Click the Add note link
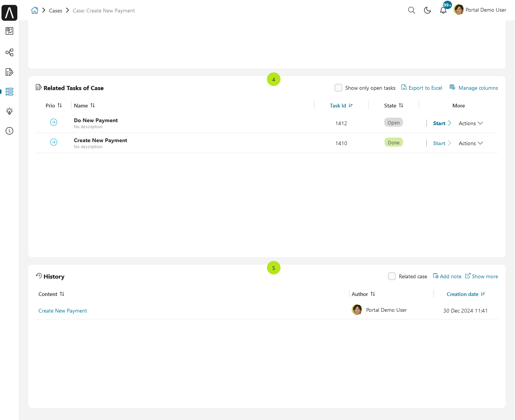515x420 pixels. (x=447, y=276)
